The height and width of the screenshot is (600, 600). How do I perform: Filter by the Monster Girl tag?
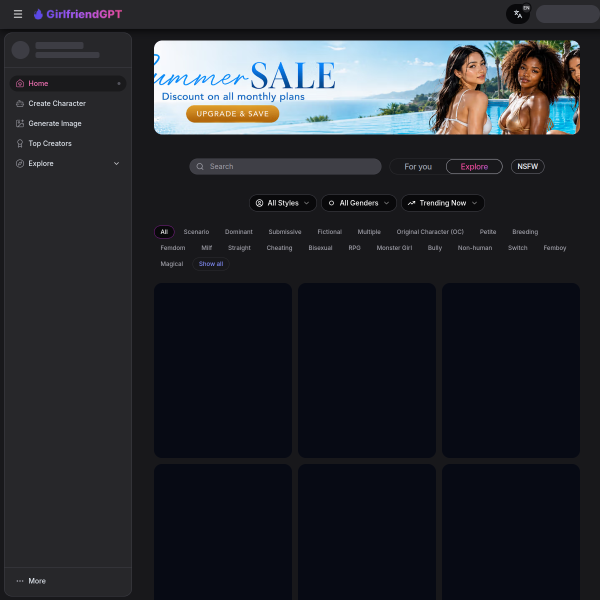(x=394, y=248)
